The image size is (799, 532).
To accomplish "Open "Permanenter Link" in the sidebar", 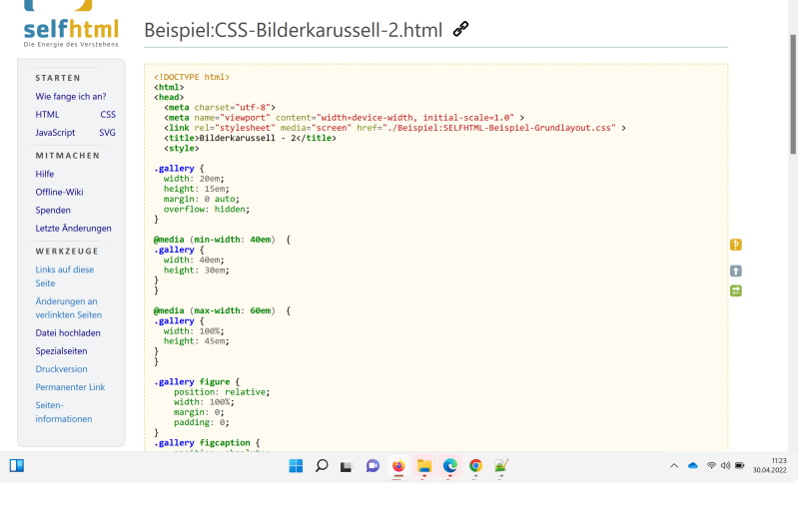I will point(70,387).
